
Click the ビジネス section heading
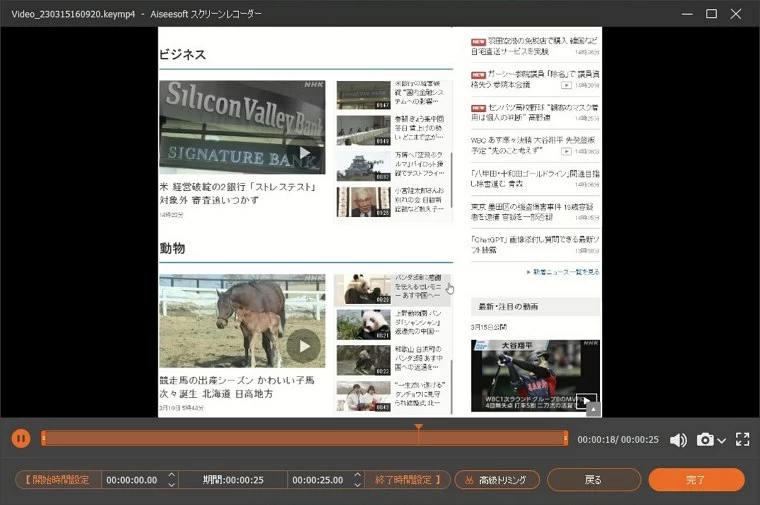pos(182,54)
